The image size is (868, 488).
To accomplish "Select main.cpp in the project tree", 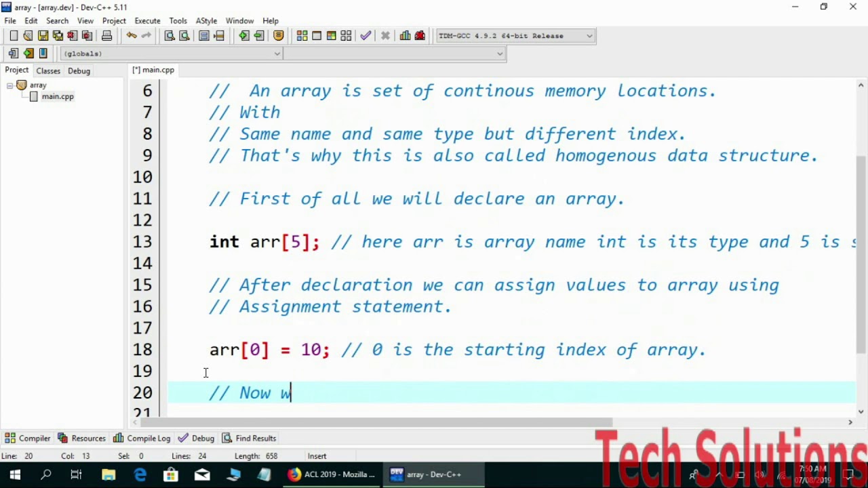I will (x=58, y=97).
